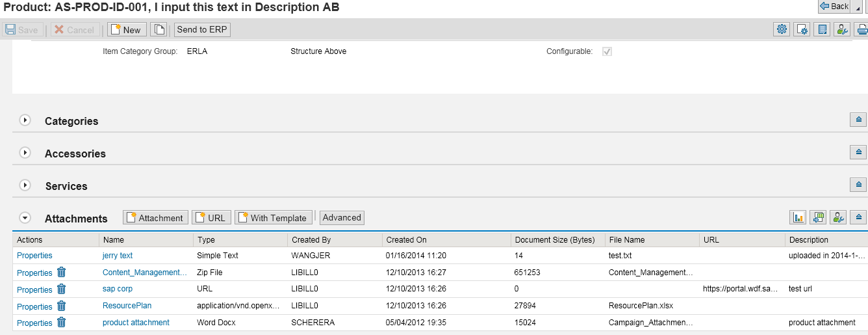Open the chart view icon in Attachments
This screenshot has width=868, height=335.
pyautogui.click(x=797, y=217)
